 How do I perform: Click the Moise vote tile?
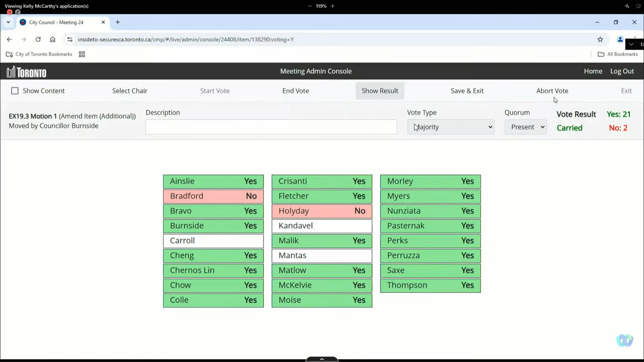(x=322, y=300)
